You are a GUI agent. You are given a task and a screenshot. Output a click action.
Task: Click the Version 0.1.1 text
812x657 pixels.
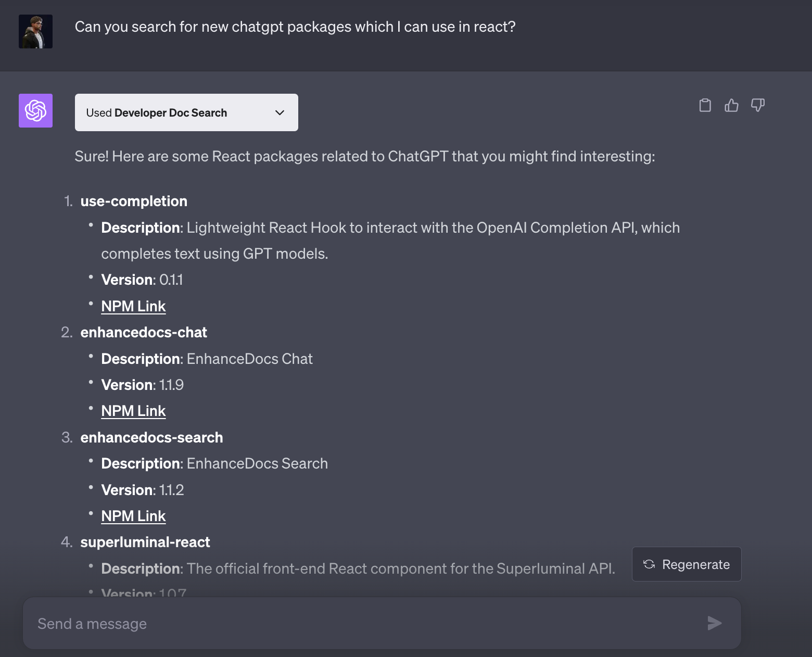point(142,280)
